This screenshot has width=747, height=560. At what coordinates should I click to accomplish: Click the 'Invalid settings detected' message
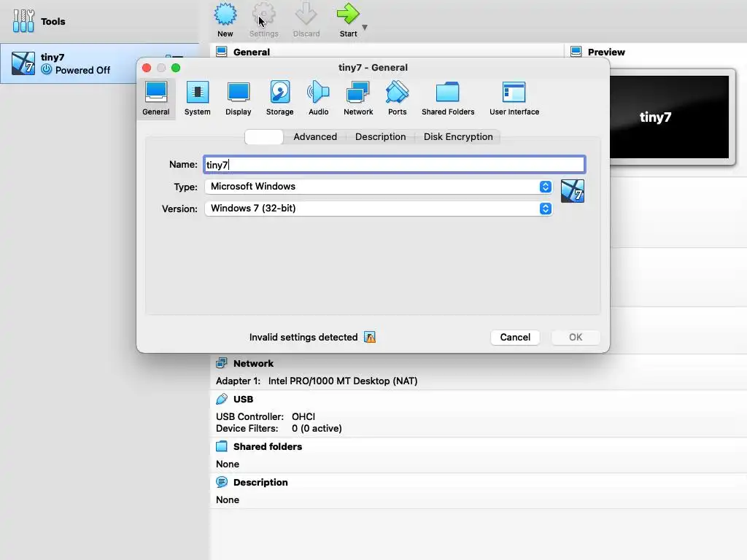[x=303, y=337]
